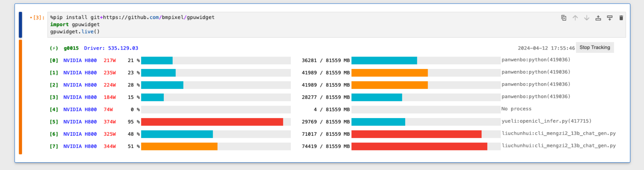Click the Driver: 535.129.03 text
The width and height of the screenshot is (644, 170).
tap(111, 48)
